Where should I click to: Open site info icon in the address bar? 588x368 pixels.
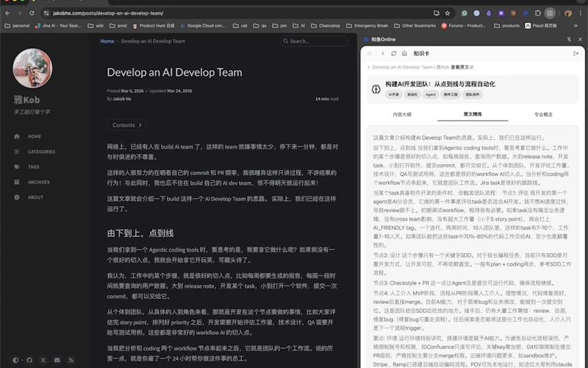46,13
